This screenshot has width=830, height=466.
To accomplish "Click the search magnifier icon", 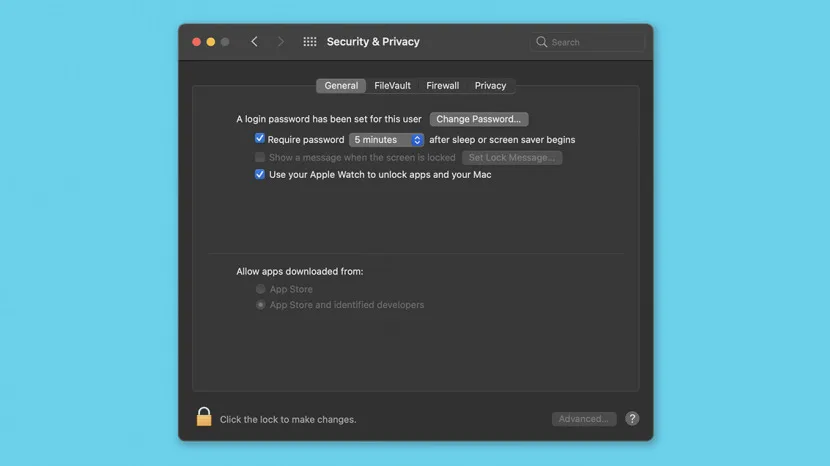I will click(x=541, y=42).
